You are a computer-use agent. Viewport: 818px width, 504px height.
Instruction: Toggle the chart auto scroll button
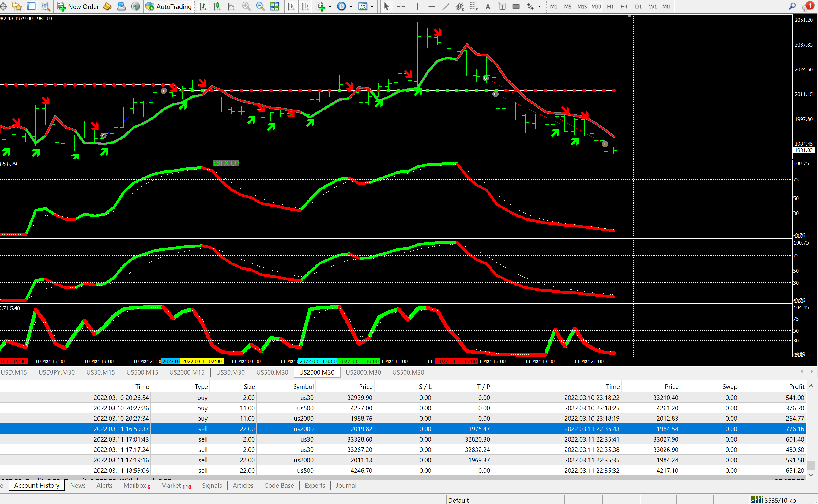[x=291, y=6]
